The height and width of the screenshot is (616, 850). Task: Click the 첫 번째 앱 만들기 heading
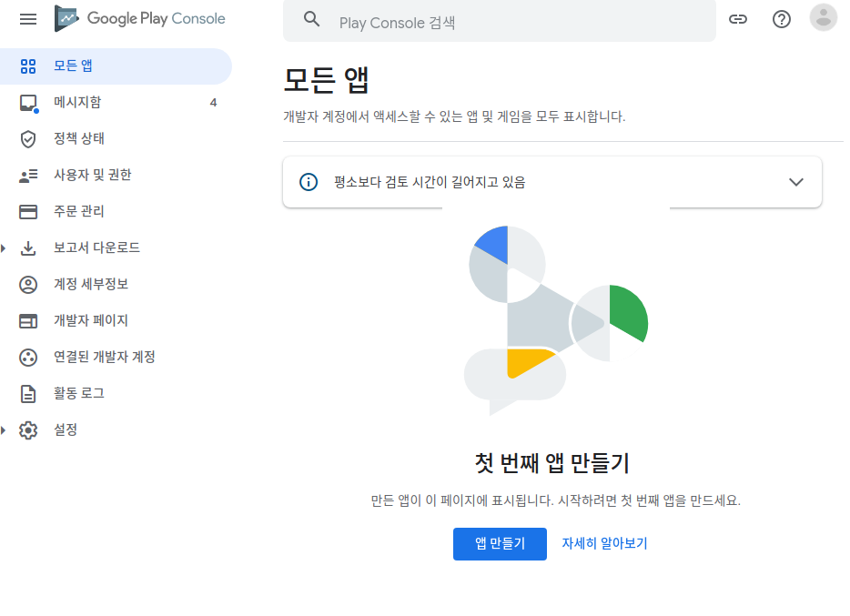point(551,463)
